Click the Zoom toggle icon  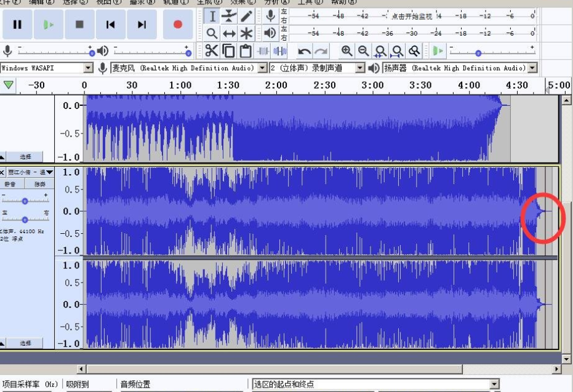tap(414, 51)
